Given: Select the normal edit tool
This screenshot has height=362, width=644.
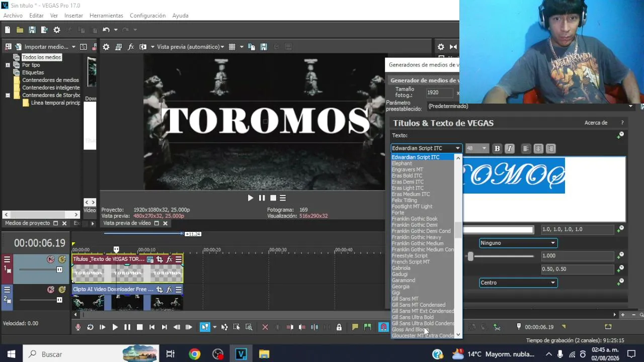Looking at the screenshot, I should (x=205, y=327).
